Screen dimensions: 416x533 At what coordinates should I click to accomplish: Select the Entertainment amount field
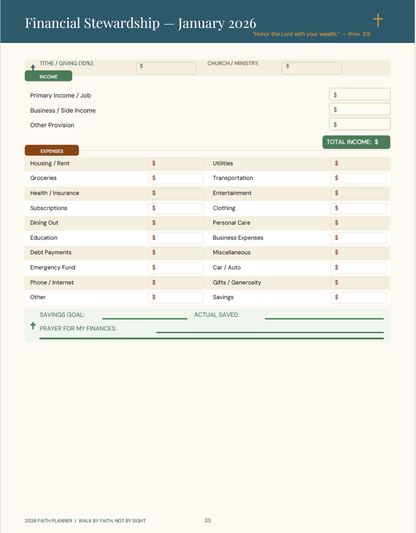point(358,193)
